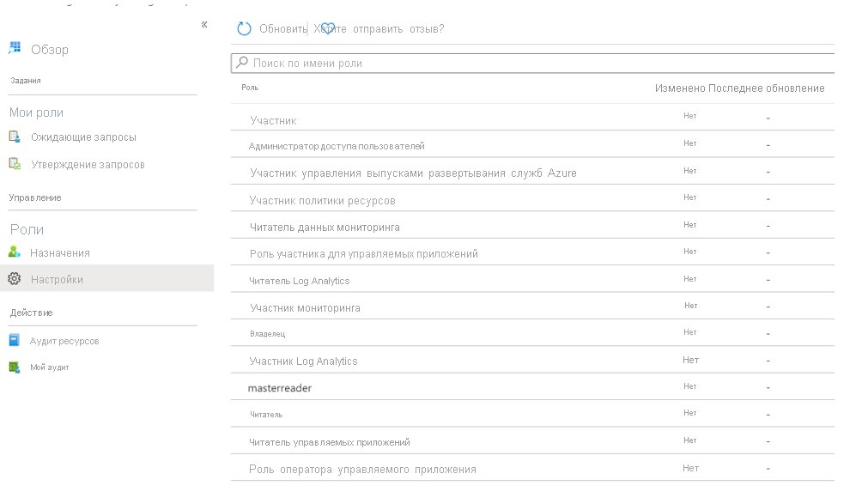Open the Читатель role row
The height and width of the screenshot is (504, 868).
coord(532,415)
